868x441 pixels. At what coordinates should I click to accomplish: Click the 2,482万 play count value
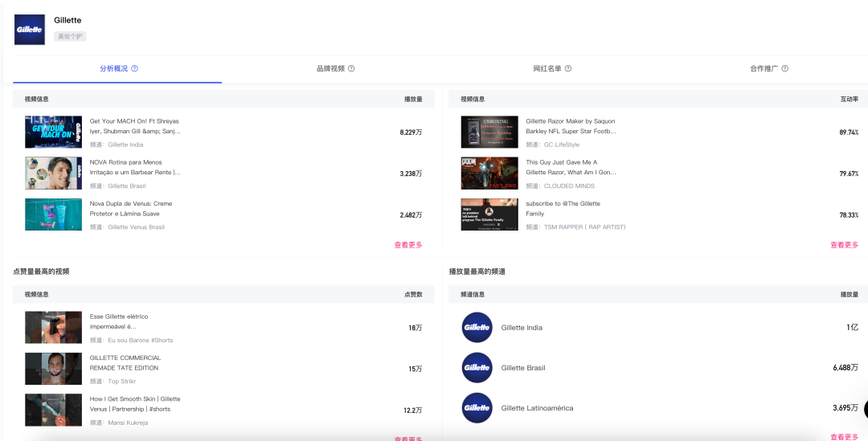[411, 214]
